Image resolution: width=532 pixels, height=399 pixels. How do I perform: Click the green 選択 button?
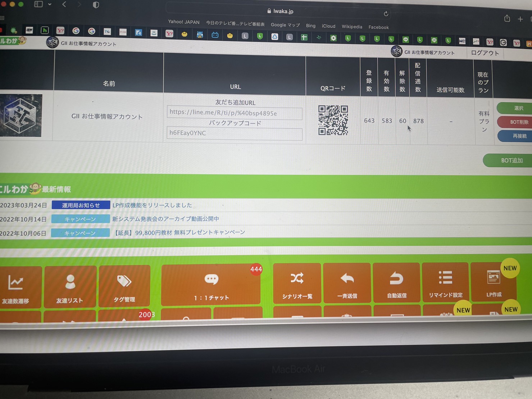click(x=515, y=108)
